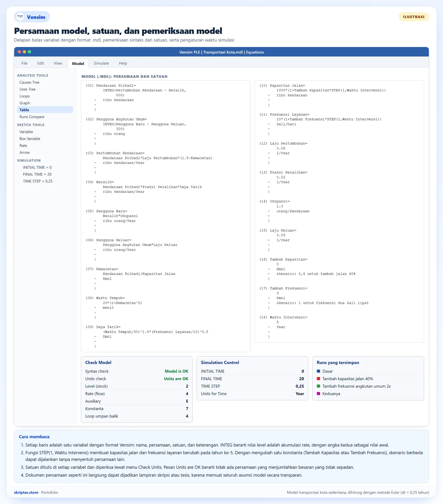The image size is (443, 504).
Task: Click Units for Time value Year
Action: click(300, 394)
